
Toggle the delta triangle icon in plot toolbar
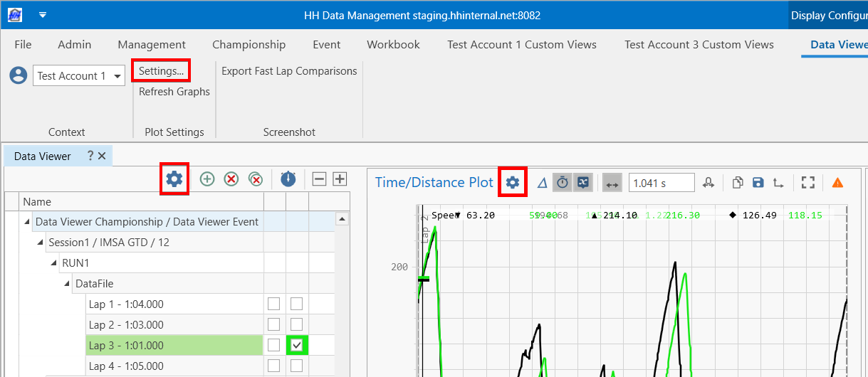[x=542, y=183]
